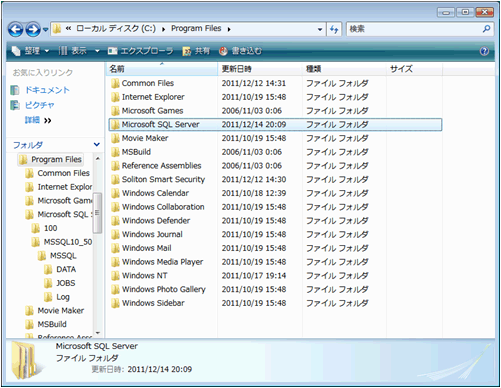Select the Common Files folder icon in list

point(115,83)
